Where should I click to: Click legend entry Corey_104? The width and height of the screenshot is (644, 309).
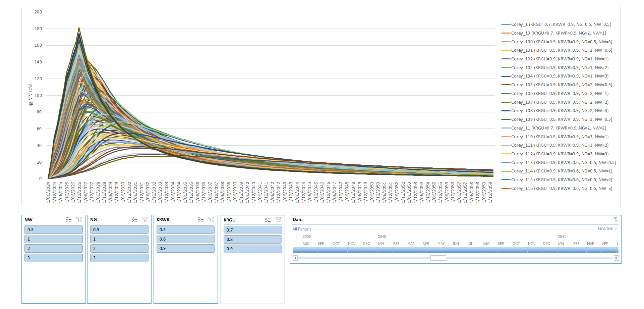[x=555, y=76]
